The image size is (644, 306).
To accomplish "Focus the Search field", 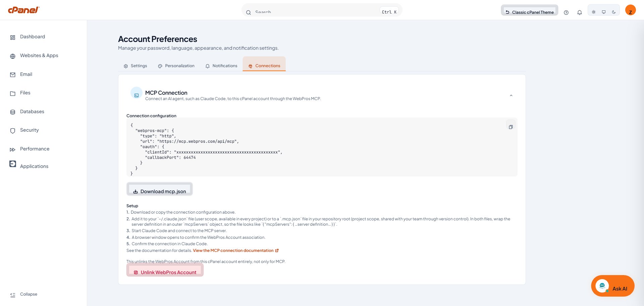I will click(x=322, y=10).
